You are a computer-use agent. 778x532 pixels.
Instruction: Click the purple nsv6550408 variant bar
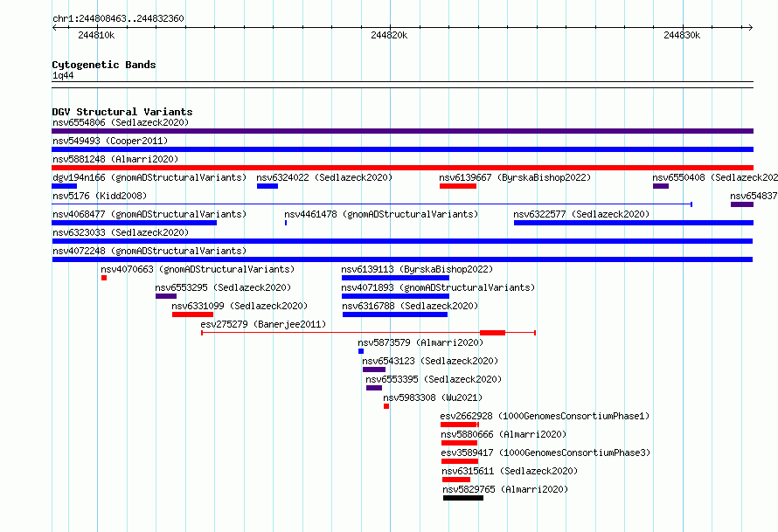(x=661, y=186)
